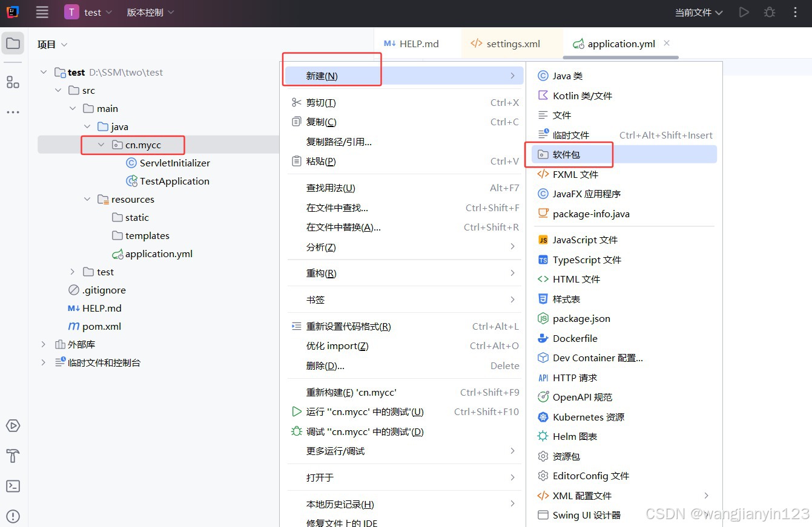Open the vertical ellipsis More actions menu
This screenshot has height=527, width=812.
[796, 12]
